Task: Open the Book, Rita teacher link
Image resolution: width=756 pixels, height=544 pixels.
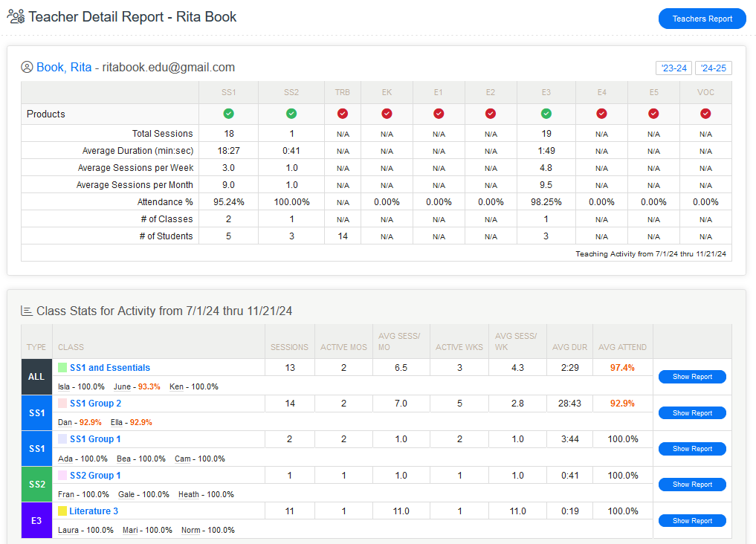Action: pyautogui.click(x=64, y=68)
